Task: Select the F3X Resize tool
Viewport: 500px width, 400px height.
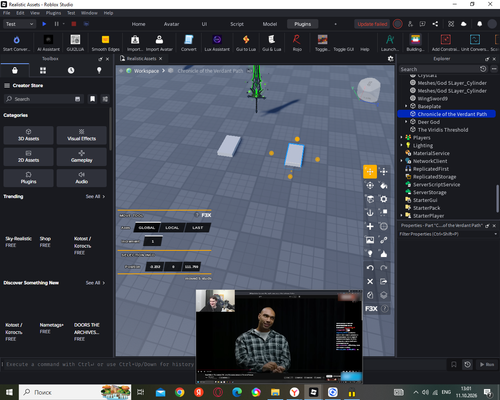Action: [x=384, y=172]
